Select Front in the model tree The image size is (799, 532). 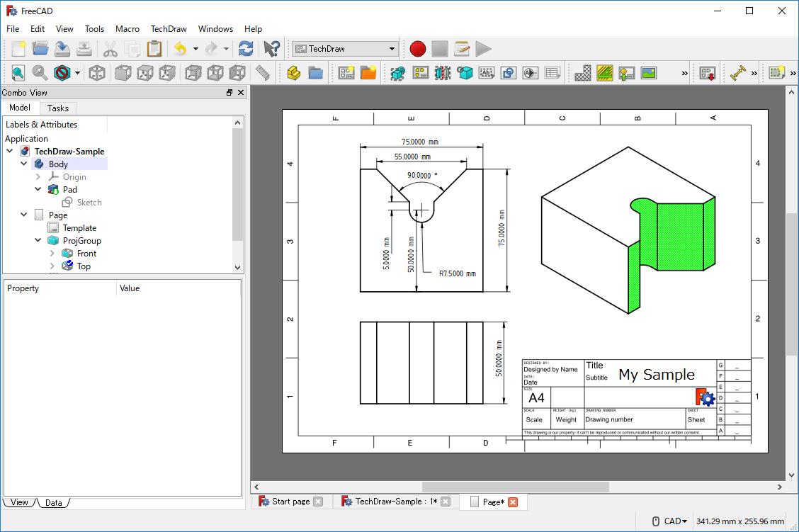pos(86,253)
